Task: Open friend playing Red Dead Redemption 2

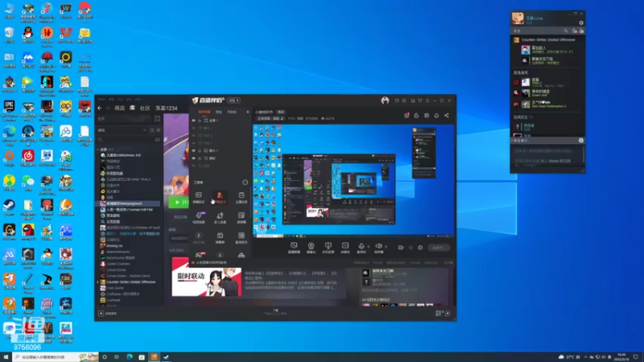Action: 549,105
